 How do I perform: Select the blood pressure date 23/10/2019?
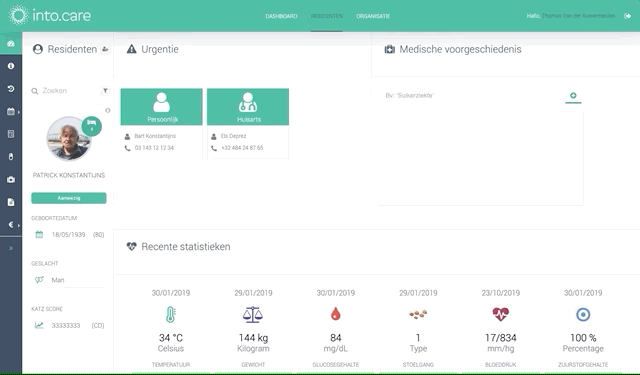(x=500, y=293)
